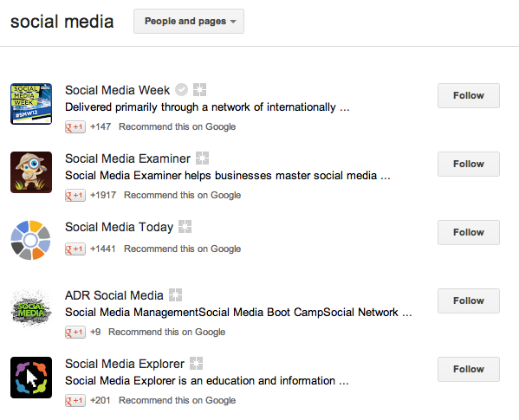Click the +1 button for Social Media Examiner
This screenshot has height=420, width=519.
[x=75, y=195]
